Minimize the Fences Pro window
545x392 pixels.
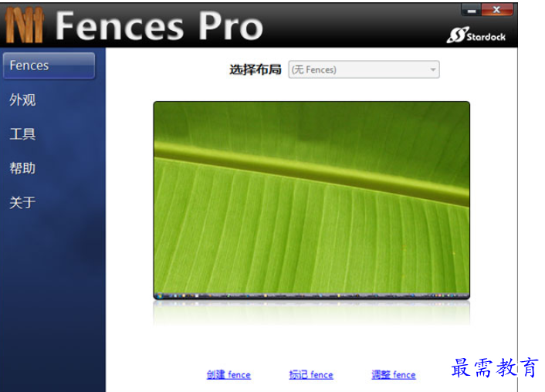tap(472, 11)
